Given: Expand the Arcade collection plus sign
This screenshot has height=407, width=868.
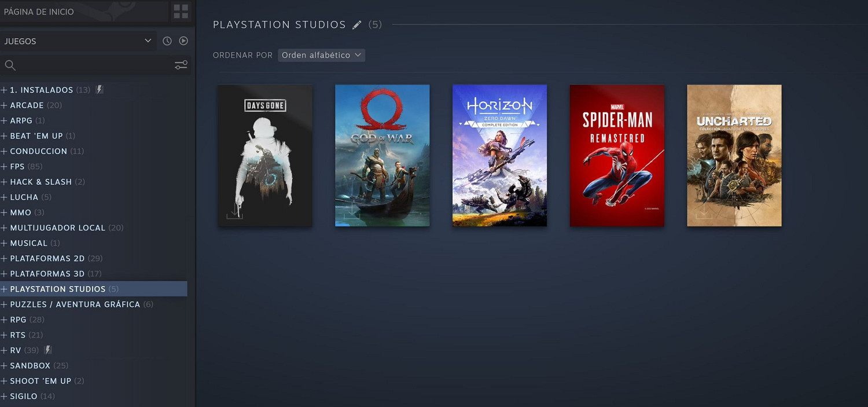Looking at the screenshot, I should (4, 105).
